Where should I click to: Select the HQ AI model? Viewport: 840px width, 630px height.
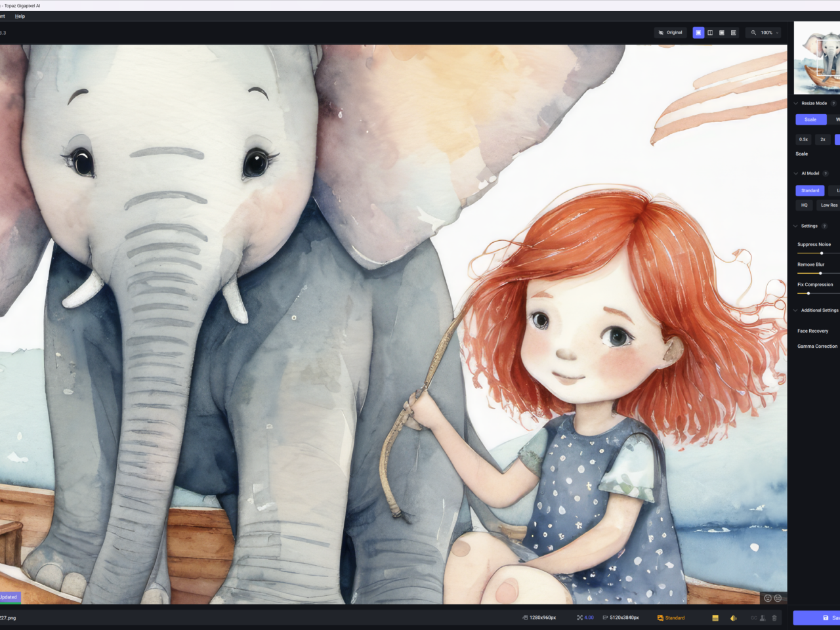pos(804,205)
